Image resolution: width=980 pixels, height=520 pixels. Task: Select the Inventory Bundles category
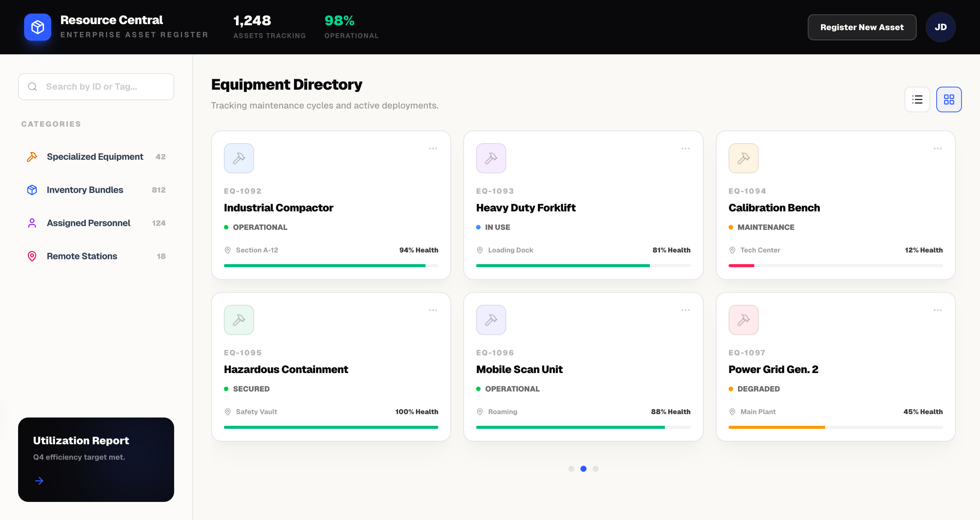point(84,190)
